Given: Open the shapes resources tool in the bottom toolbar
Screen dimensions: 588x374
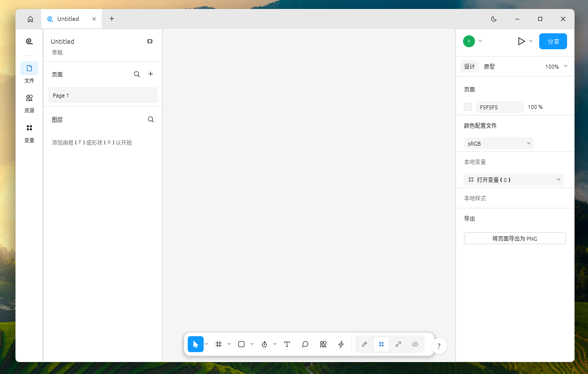Looking at the screenshot, I should pyautogui.click(x=323, y=344).
